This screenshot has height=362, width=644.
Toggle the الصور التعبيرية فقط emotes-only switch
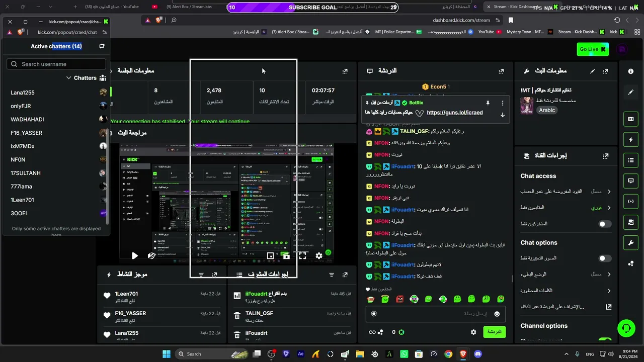click(605, 258)
